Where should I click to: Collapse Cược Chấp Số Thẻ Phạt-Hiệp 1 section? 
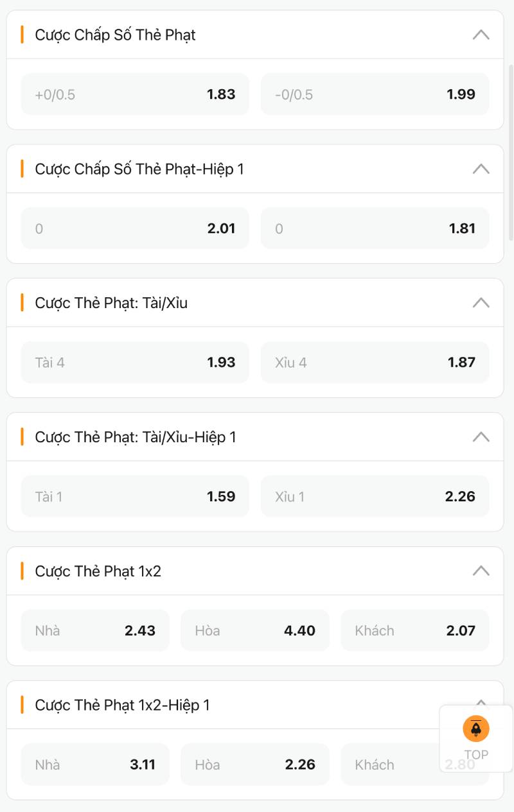pos(481,169)
